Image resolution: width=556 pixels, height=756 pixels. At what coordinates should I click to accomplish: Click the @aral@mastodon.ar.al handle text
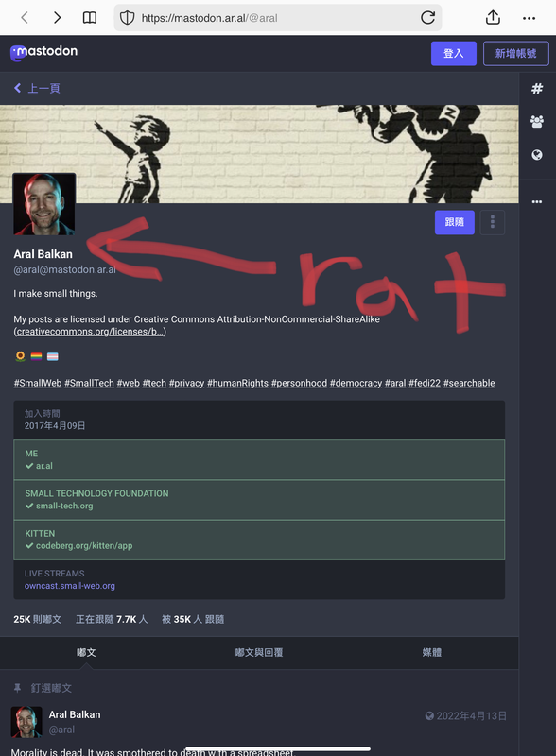tap(64, 269)
